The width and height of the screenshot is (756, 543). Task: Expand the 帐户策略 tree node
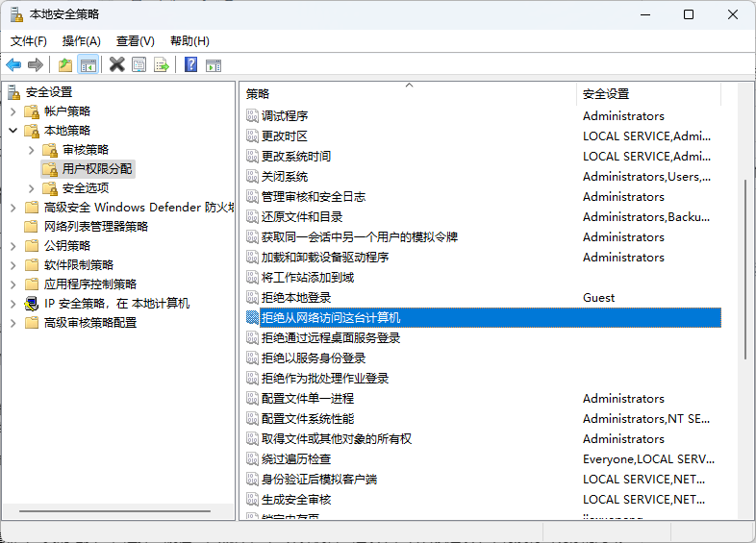[x=13, y=111]
